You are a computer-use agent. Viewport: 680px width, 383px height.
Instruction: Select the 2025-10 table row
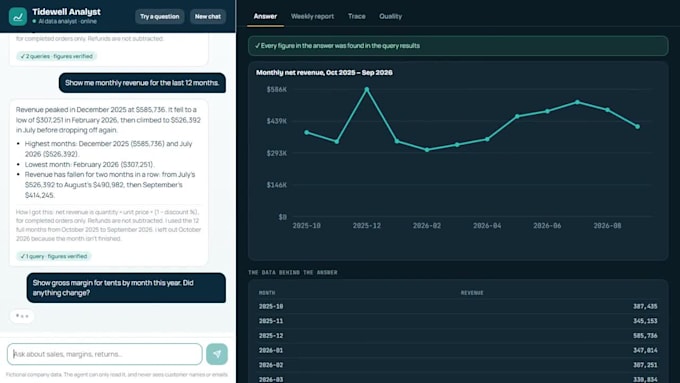click(458, 306)
